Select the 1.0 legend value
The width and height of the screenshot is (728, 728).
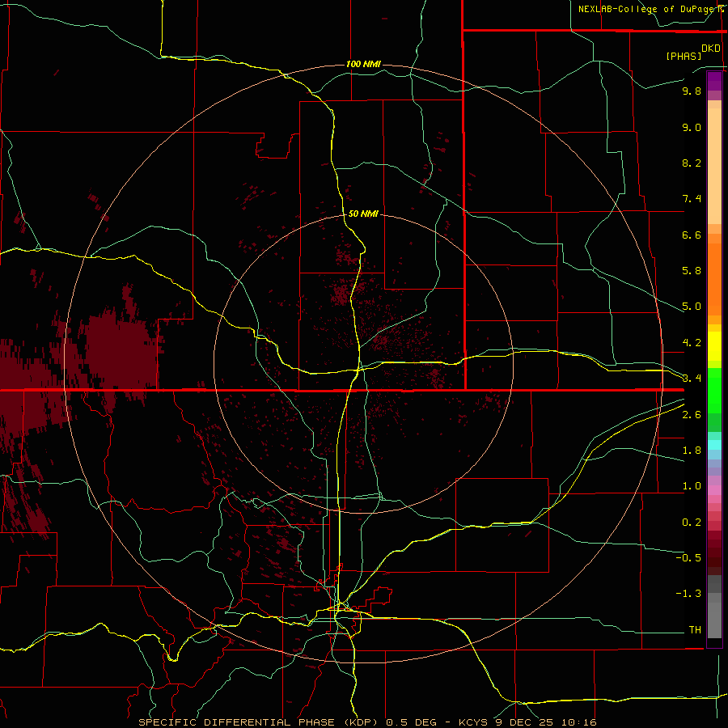coord(692,486)
